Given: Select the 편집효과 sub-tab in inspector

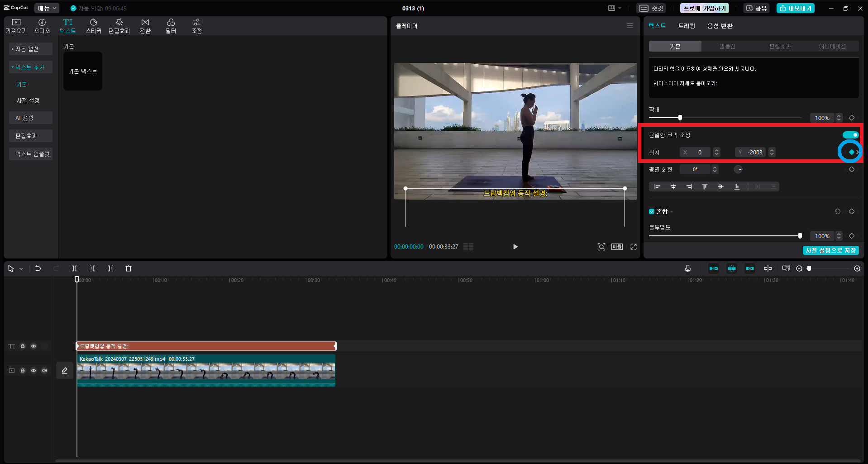Looking at the screenshot, I should pyautogui.click(x=780, y=46).
